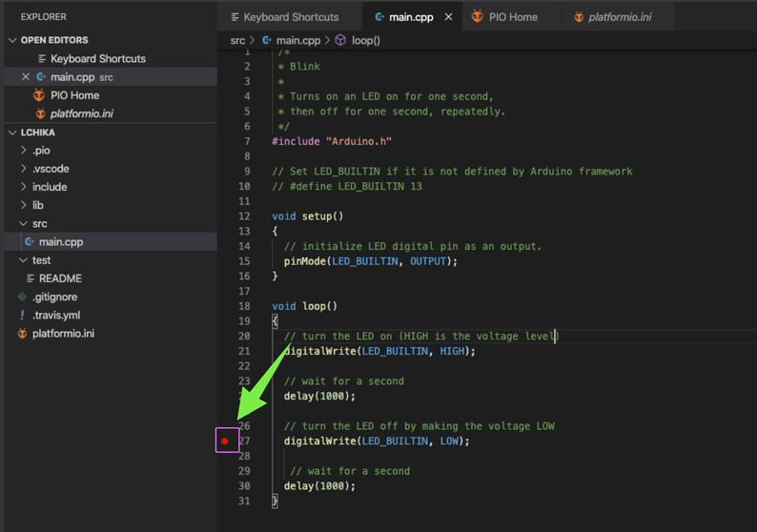This screenshot has height=532, width=757.
Task: Expand the .pio folder
Action: 41,151
